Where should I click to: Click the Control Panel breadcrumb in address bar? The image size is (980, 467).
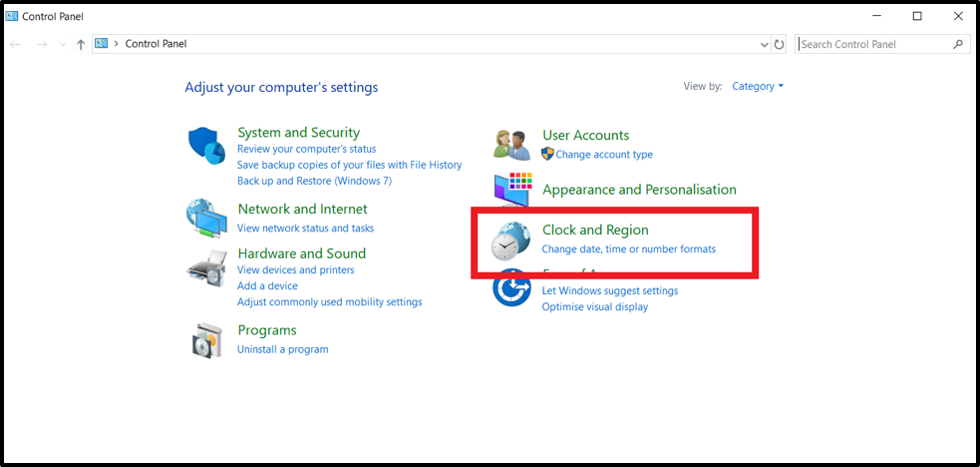pos(156,44)
